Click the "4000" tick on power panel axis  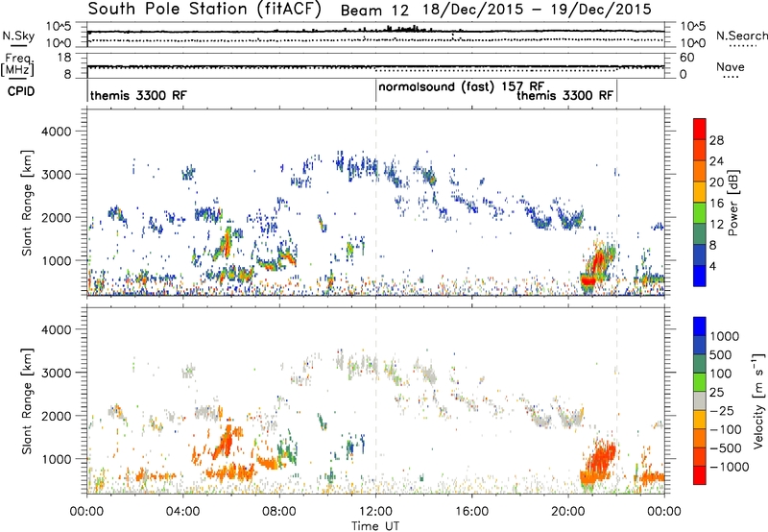click(56, 132)
